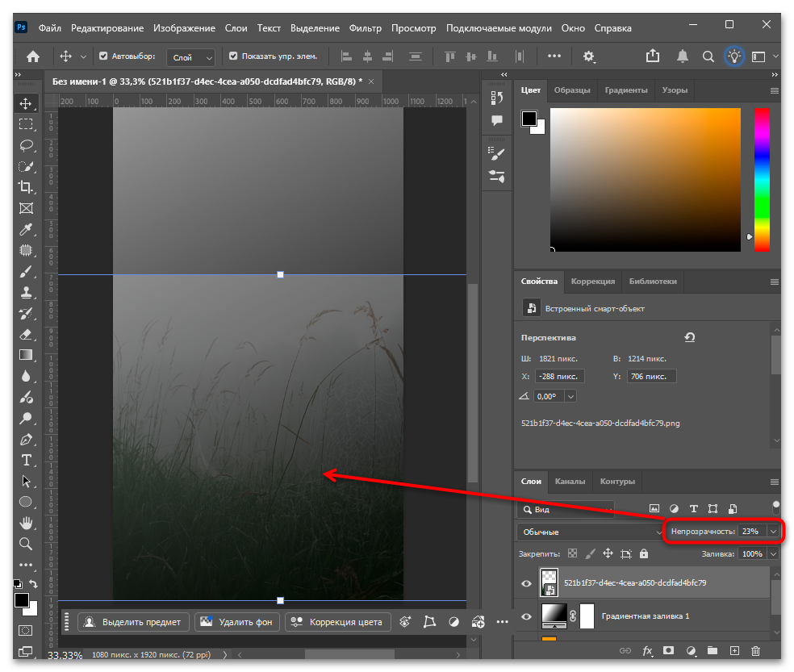This screenshot has height=672, width=794.
Task: Open the Слой auto-select dropdown
Action: [190, 57]
